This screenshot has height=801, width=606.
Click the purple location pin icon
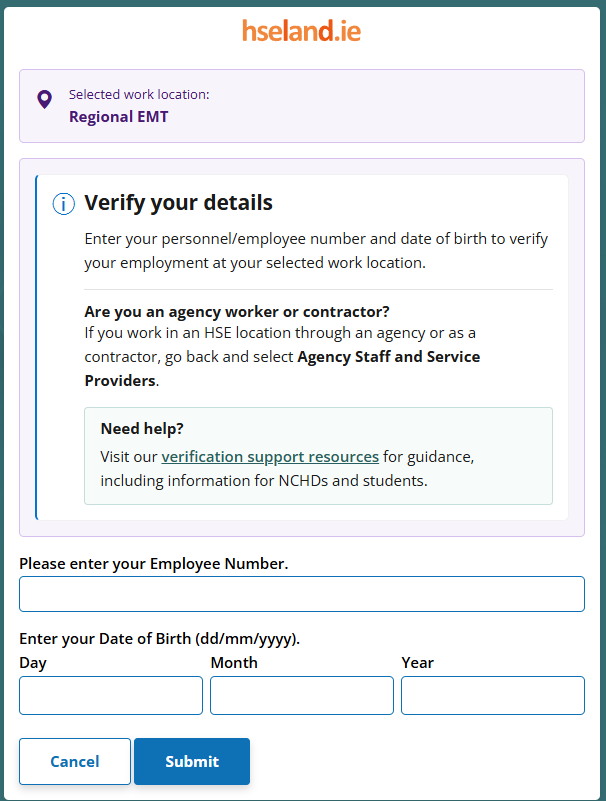[x=45, y=99]
